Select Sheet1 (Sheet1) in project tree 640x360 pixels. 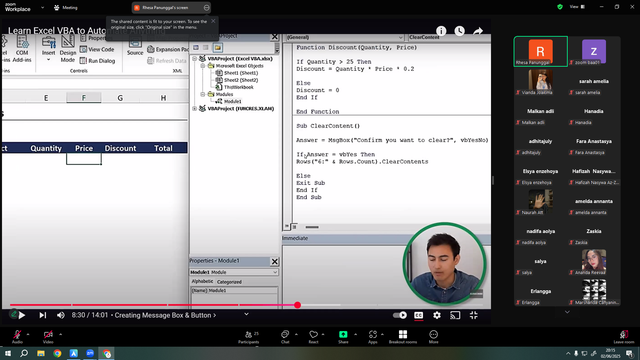240,73
